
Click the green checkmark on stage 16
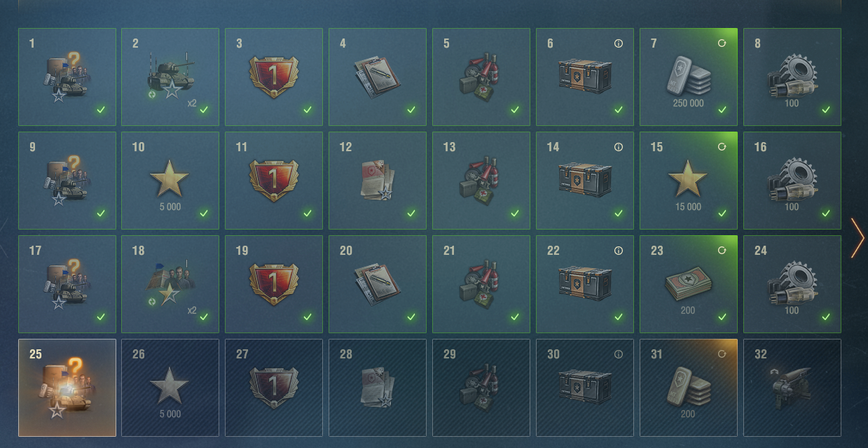(x=826, y=213)
